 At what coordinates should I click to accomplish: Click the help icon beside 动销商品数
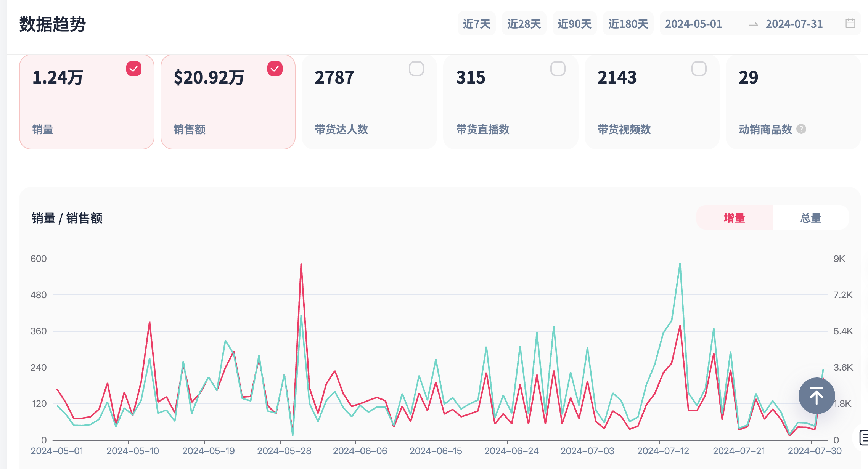coord(801,129)
